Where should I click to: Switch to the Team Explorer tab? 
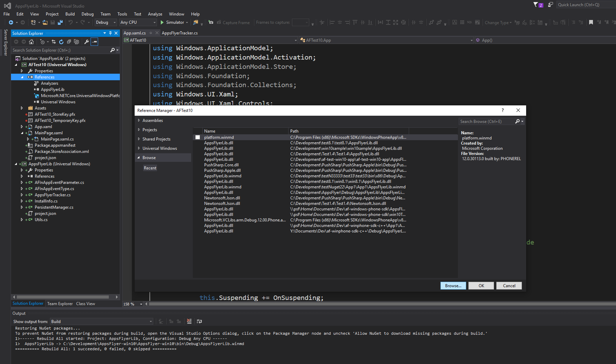pyautogui.click(x=60, y=304)
